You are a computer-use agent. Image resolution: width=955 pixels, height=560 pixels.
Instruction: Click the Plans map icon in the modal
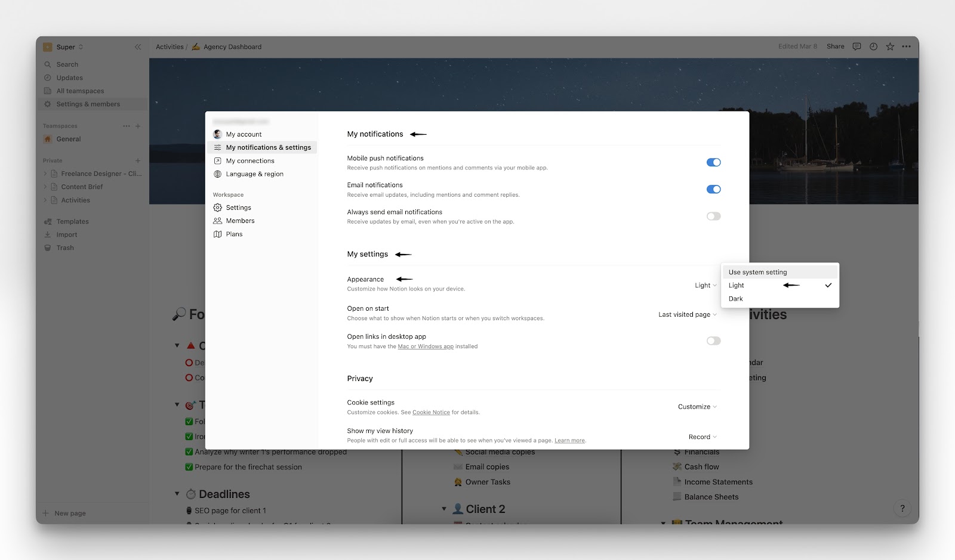coord(218,234)
